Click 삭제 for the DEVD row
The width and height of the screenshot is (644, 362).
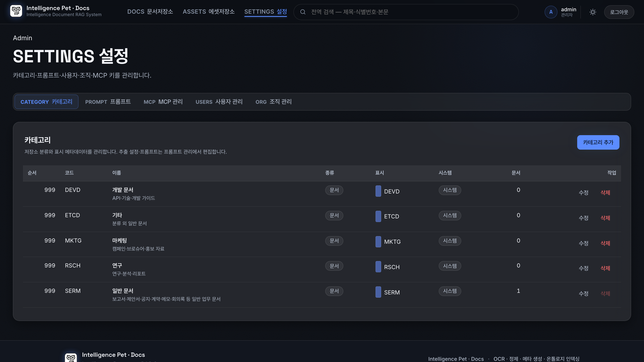pos(605,193)
